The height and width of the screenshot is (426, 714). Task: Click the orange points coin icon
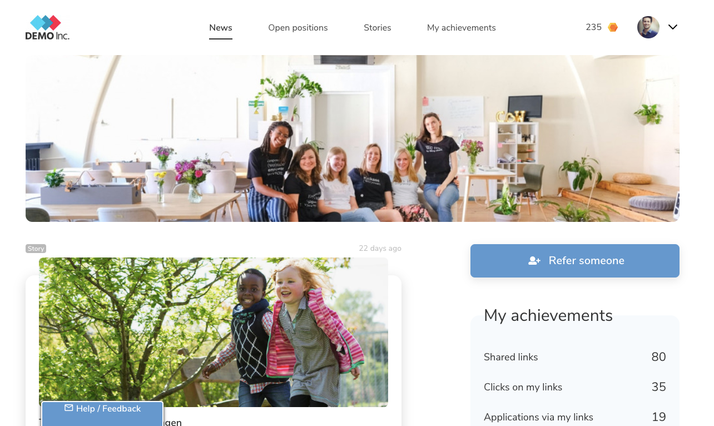coord(613,27)
